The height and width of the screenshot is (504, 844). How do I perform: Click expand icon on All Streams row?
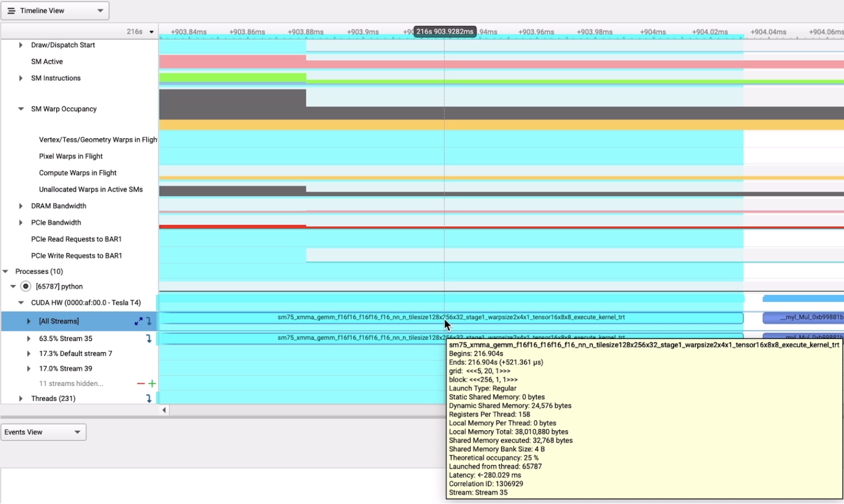(138, 321)
